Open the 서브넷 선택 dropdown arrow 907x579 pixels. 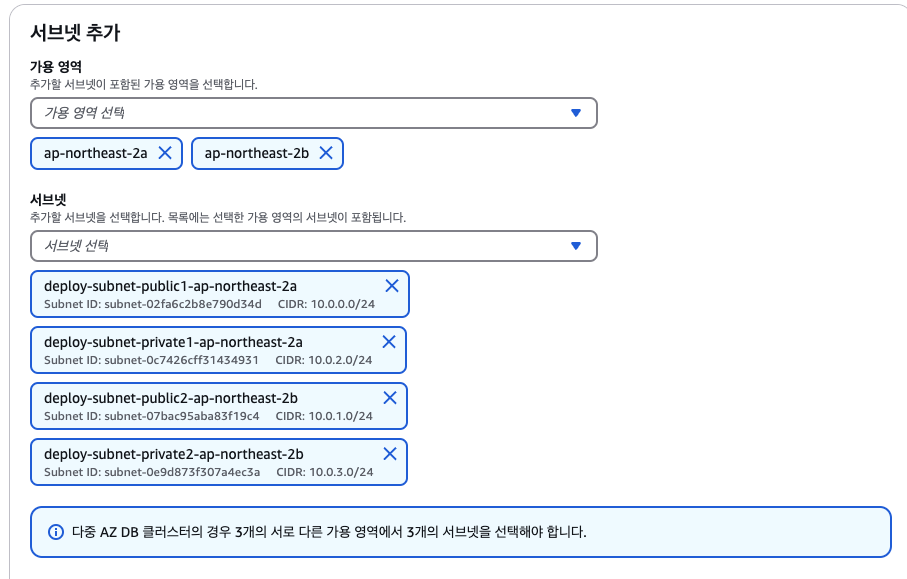click(576, 246)
